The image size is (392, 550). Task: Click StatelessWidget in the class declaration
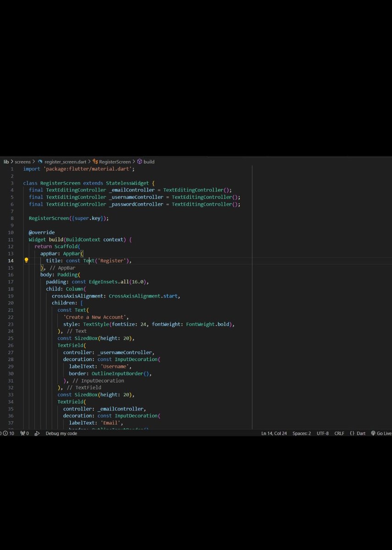(127, 183)
